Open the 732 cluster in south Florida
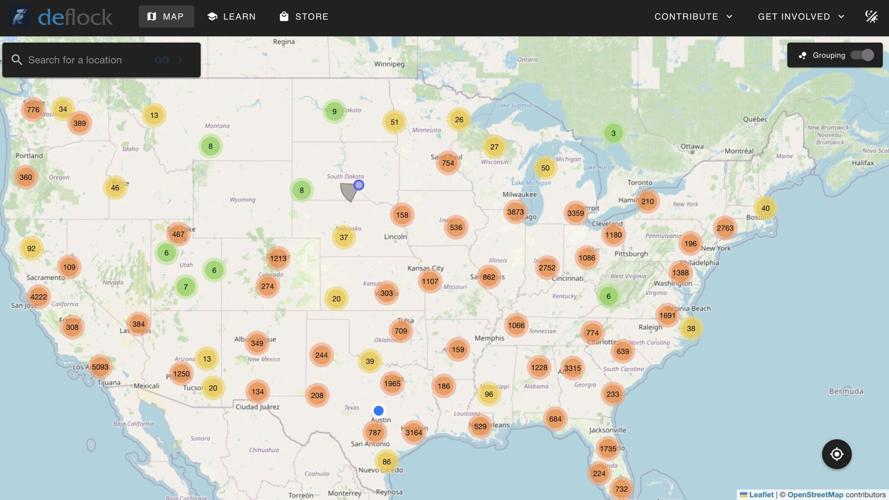This screenshot has width=889, height=500. point(621,489)
